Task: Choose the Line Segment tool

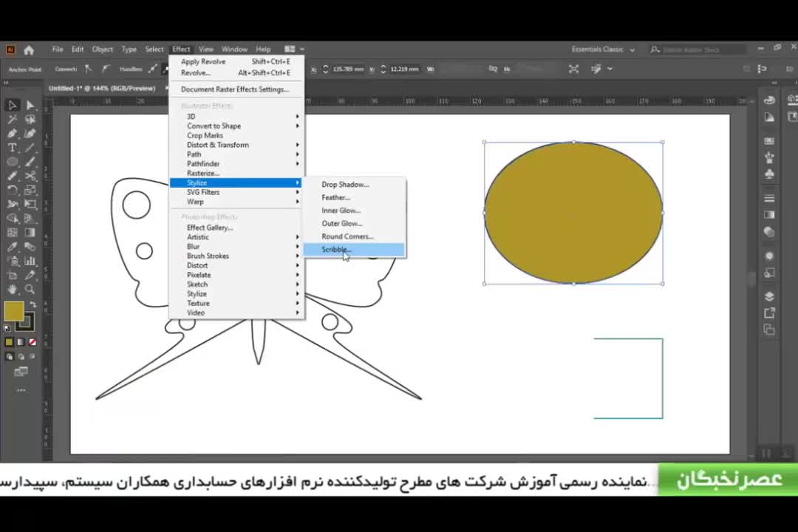Action: point(30,148)
